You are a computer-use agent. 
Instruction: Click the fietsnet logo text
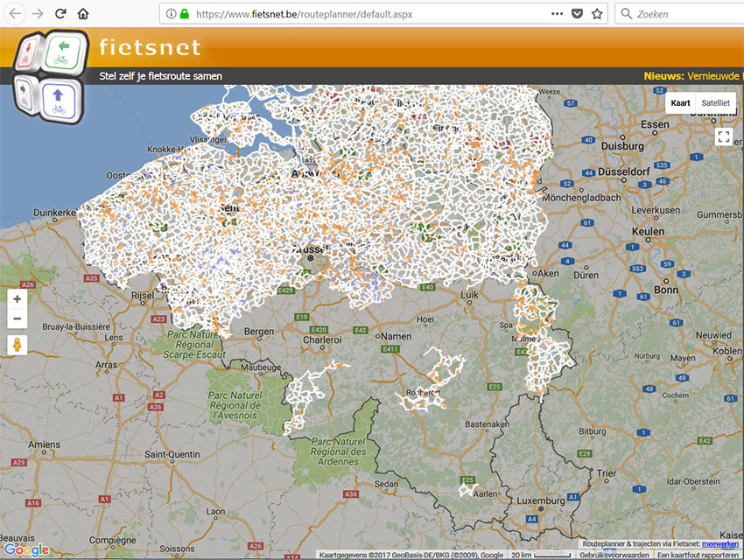tap(150, 47)
